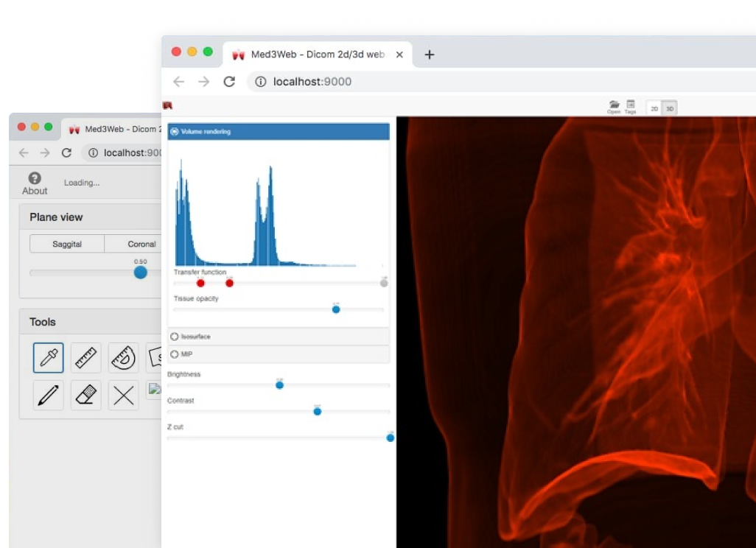756x548 pixels.
Task: Click the About help button
Action: pos(34,182)
